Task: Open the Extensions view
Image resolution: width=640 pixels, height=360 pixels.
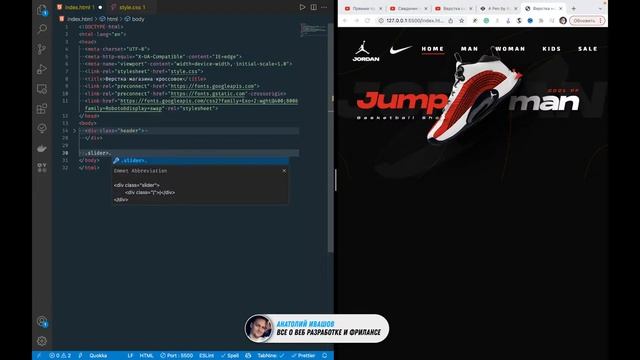Action: tap(42, 109)
